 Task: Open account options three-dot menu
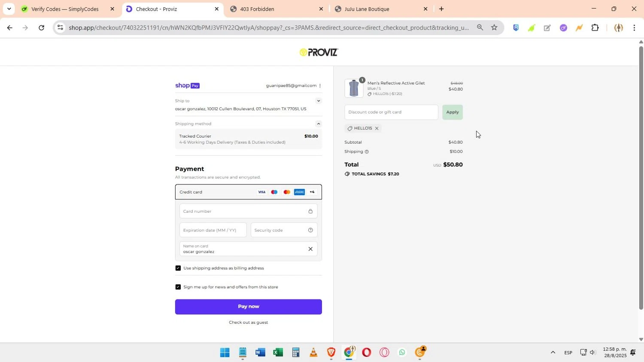click(x=320, y=86)
